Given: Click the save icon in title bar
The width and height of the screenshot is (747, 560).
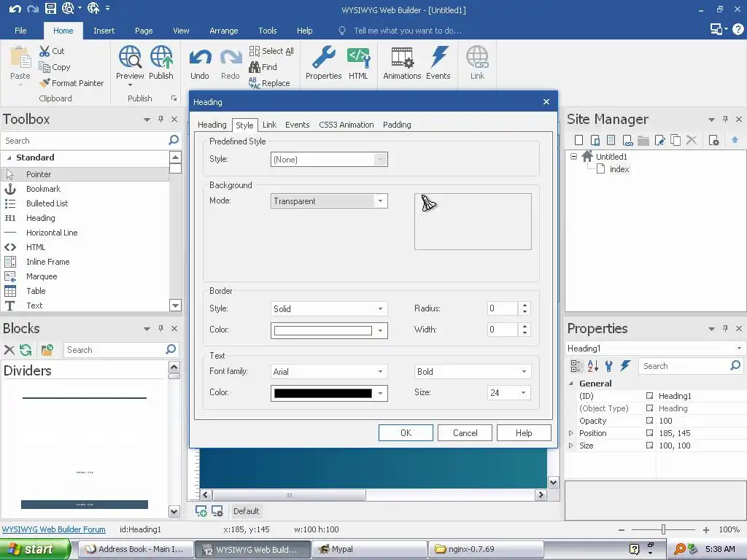Looking at the screenshot, I should point(50,8).
